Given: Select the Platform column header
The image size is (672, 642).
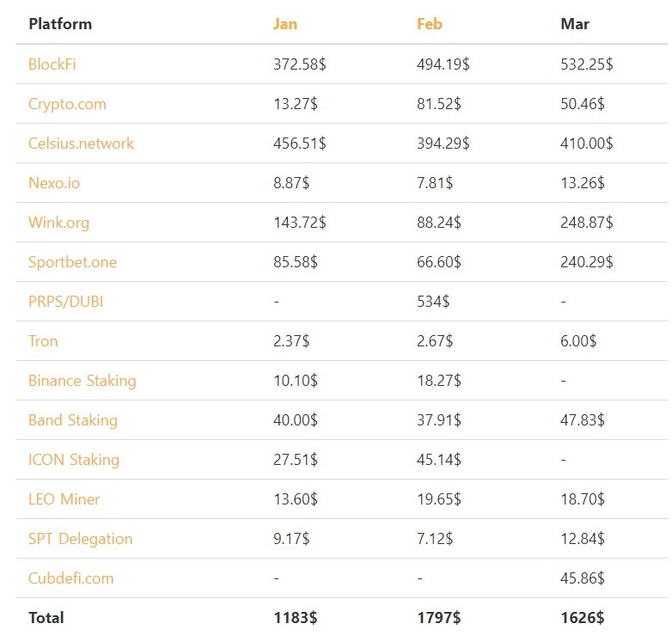Looking at the screenshot, I should (x=60, y=24).
